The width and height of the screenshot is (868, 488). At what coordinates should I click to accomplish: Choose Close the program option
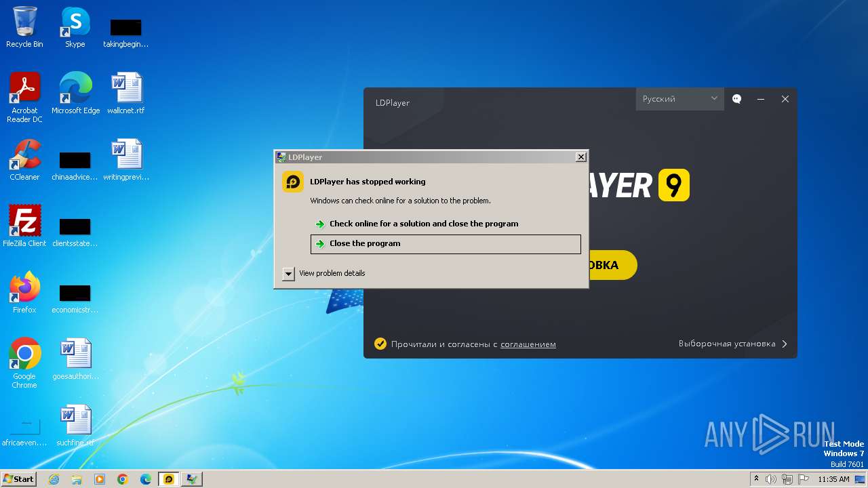pyautogui.click(x=446, y=244)
